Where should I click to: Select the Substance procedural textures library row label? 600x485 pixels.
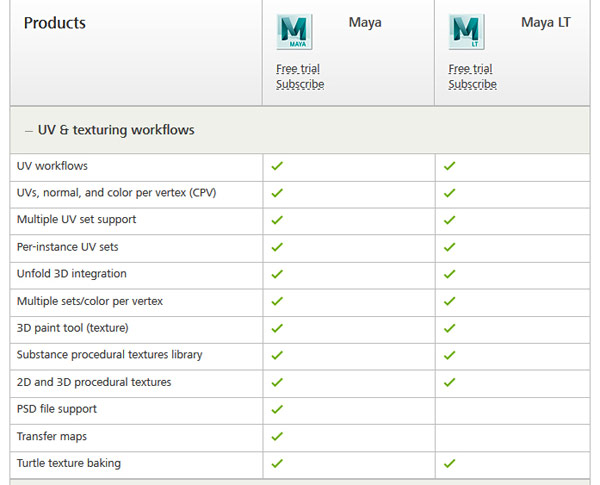(x=109, y=355)
